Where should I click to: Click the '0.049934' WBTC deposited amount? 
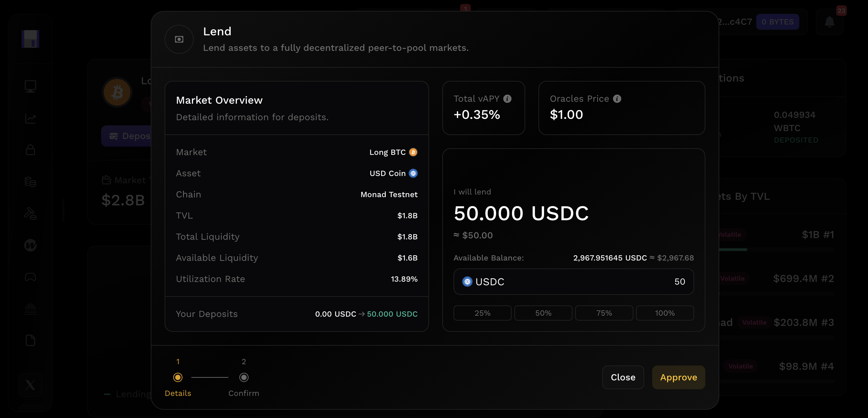point(795,115)
